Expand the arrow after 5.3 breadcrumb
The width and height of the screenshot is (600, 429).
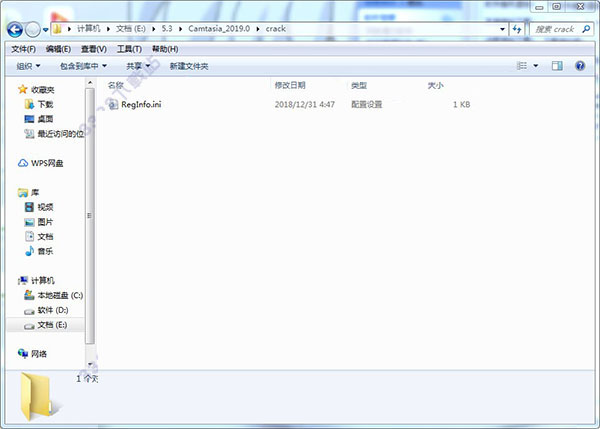pyautogui.click(x=180, y=29)
